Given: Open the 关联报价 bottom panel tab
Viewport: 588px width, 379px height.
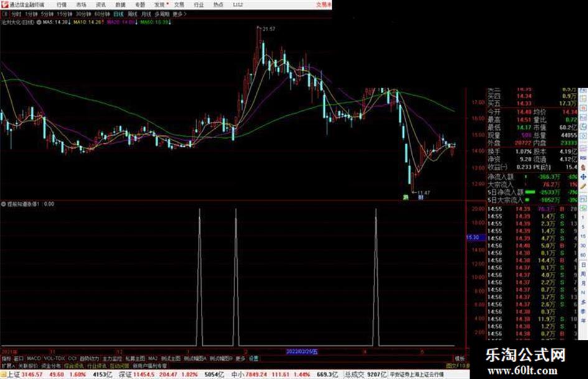Looking at the screenshot, I should pyautogui.click(x=28, y=365).
